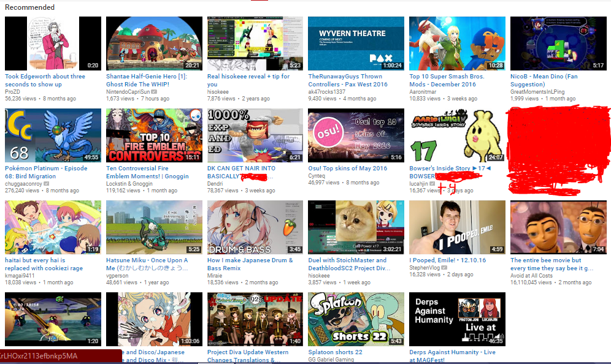The width and height of the screenshot is (611, 364).
Task: Open the Derps Against Humanity thumbnail
Action: click(458, 319)
